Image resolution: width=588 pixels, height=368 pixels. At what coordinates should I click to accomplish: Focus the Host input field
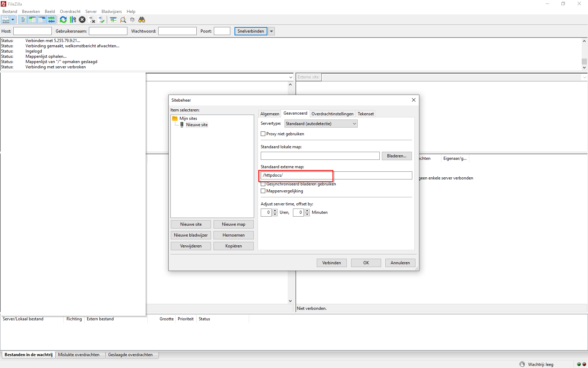(33, 31)
